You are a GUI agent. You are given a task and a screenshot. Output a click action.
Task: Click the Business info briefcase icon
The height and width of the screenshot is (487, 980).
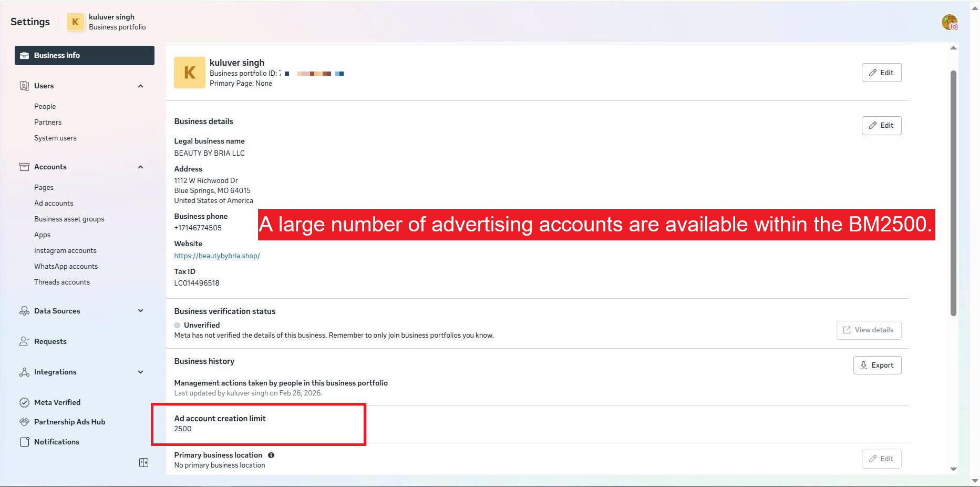[24, 55]
